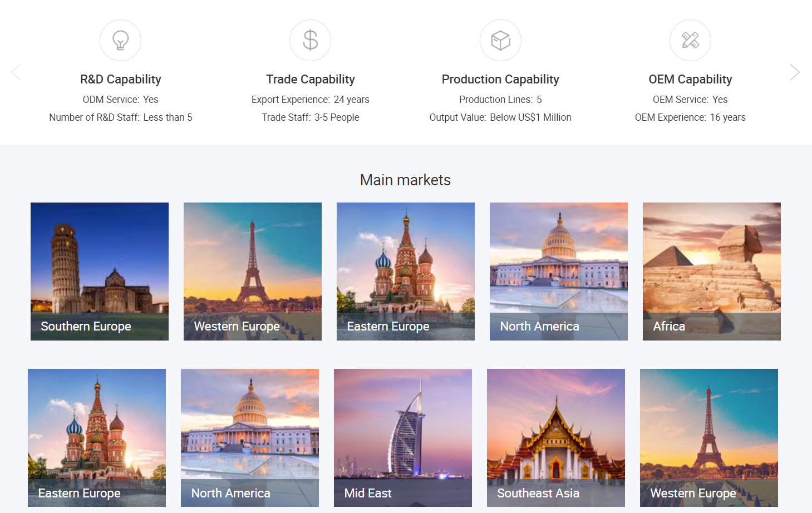
Task: Advance to next capability slide arrow
Action: click(x=795, y=72)
